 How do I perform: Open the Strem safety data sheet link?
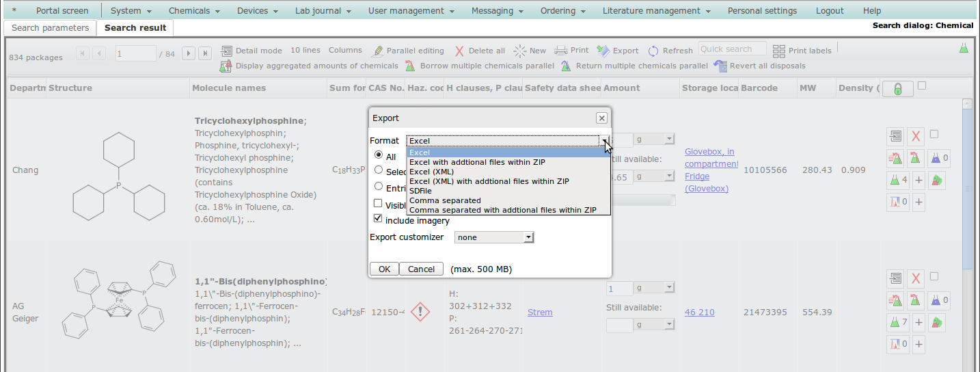coord(540,313)
